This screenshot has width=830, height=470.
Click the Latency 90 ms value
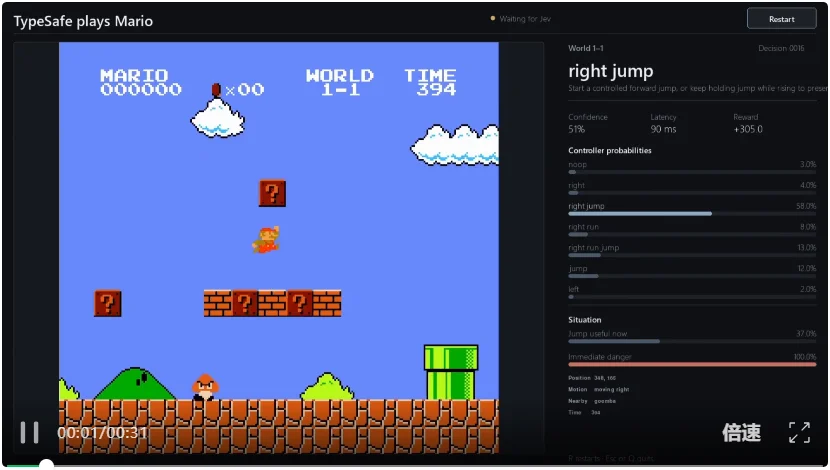tap(663, 129)
